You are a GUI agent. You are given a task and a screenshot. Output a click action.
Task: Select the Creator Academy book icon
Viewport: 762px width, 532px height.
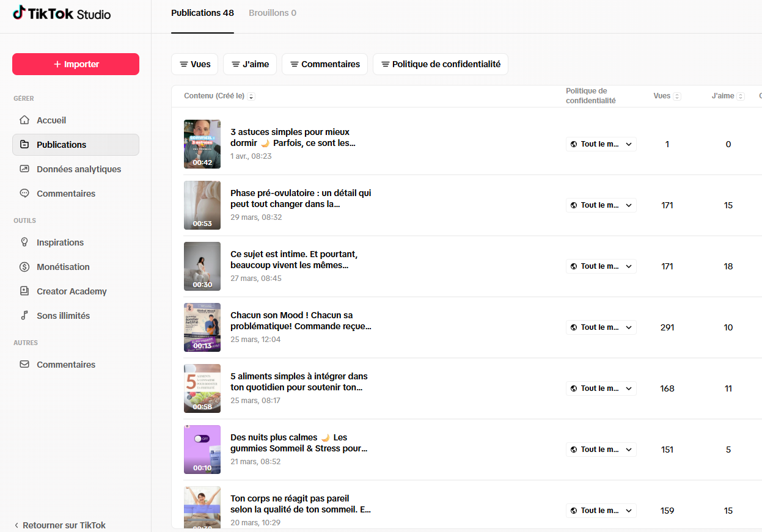coord(24,291)
